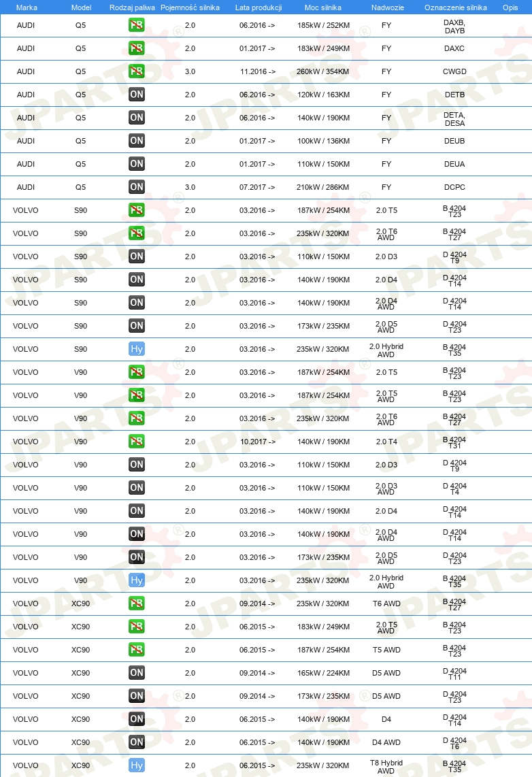Click the Lata produkcji column header
This screenshot has height=777, width=532.
[259, 7]
